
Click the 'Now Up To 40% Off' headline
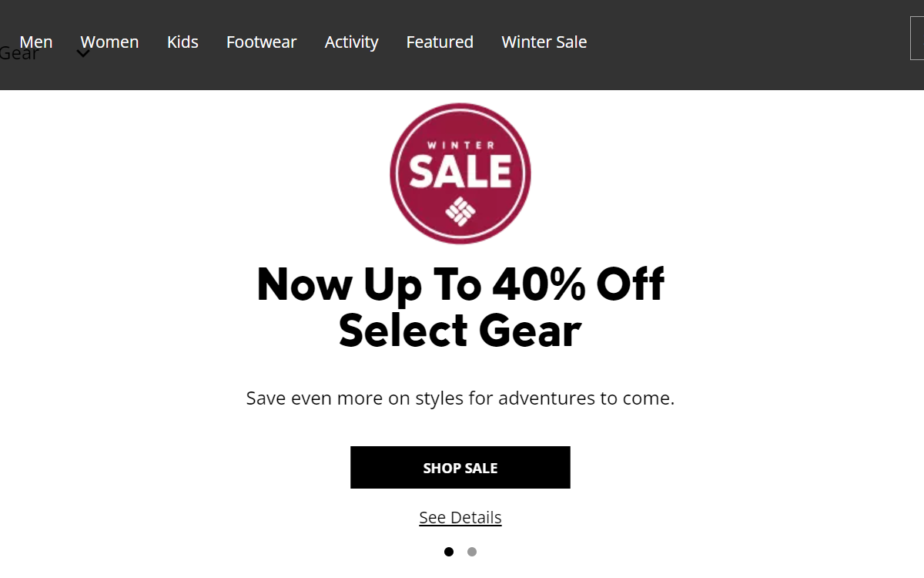(x=460, y=284)
